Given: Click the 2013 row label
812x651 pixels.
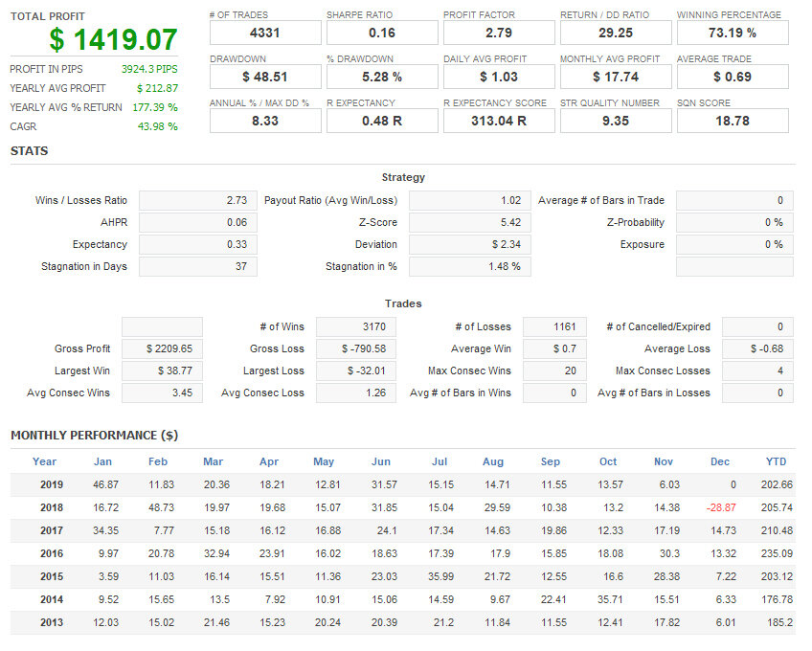Looking at the screenshot, I should pyautogui.click(x=52, y=622).
